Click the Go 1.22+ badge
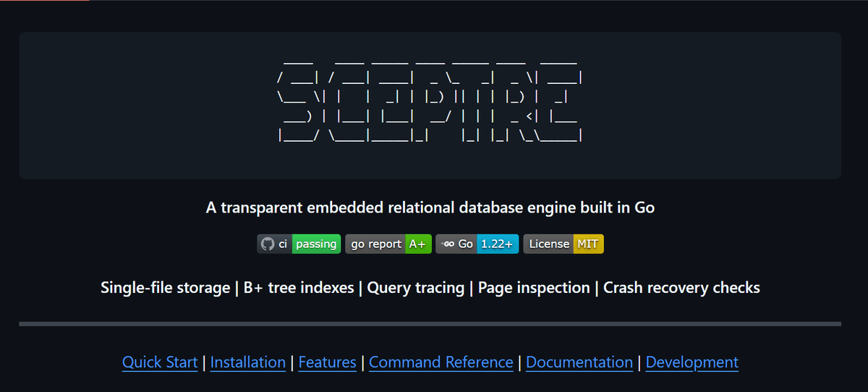Image resolution: width=868 pixels, height=392 pixels. click(477, 244)
